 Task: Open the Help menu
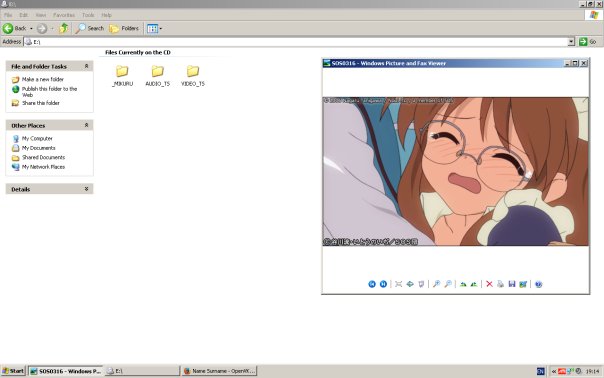click(106, 15)
